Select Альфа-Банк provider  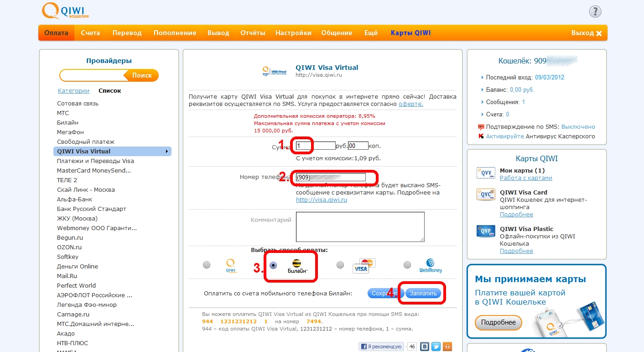tap(75, 200)
